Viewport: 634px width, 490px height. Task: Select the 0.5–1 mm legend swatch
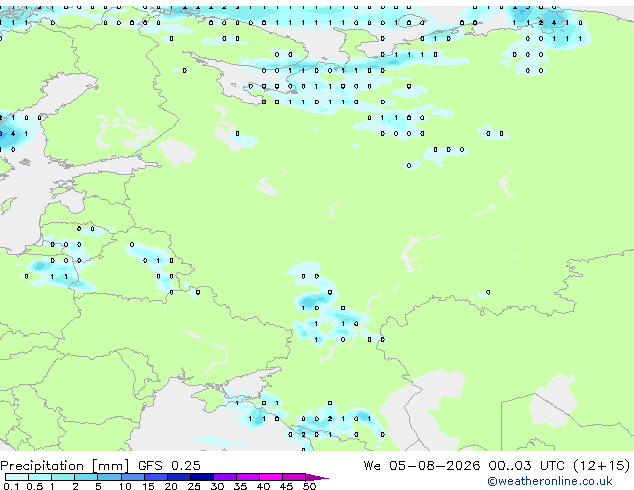(40, 477)
